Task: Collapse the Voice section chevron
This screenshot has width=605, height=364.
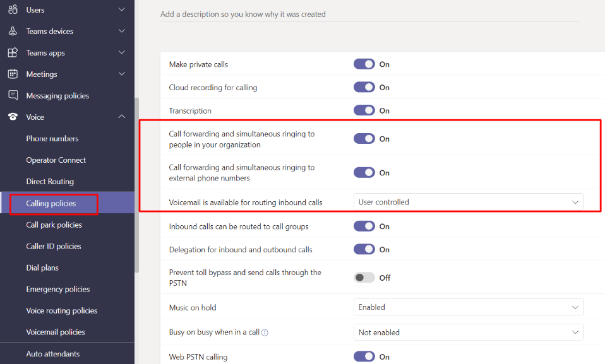Action: [122, 117]
